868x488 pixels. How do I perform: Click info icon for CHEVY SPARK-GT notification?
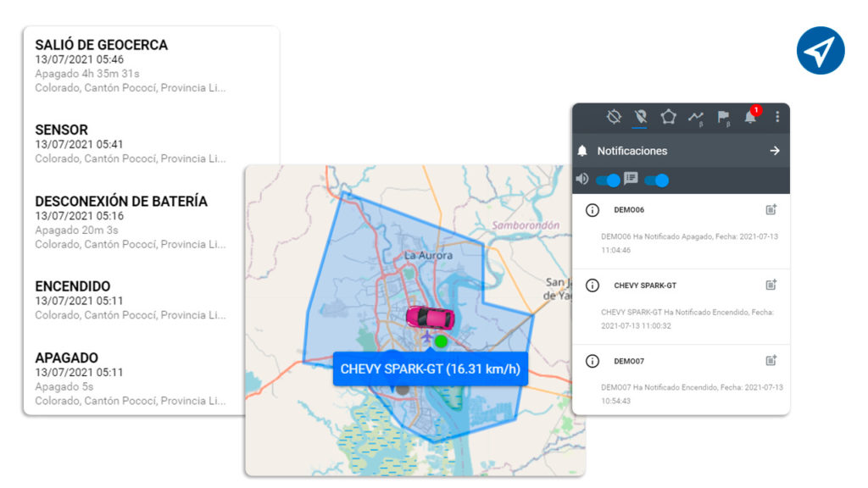pyautogui.click(x=593, y=286)
